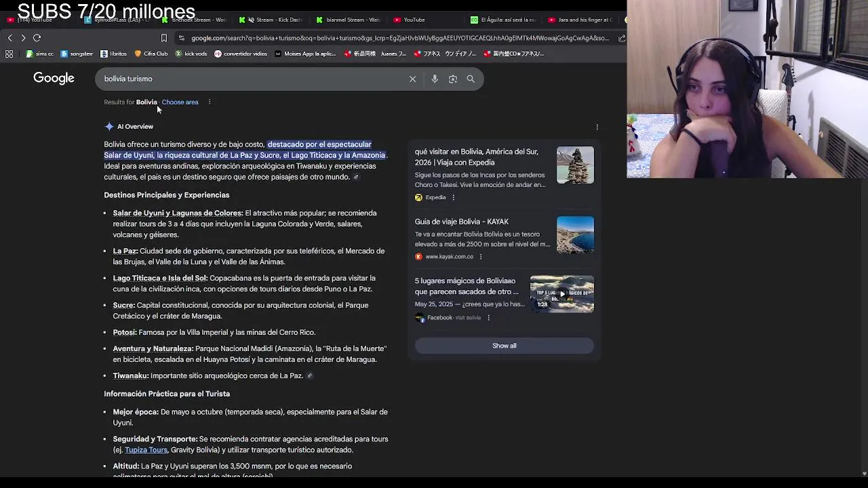Open the songsterr bookmark
The height and width of the screenshot is (488, 868).
click(77, 54)
